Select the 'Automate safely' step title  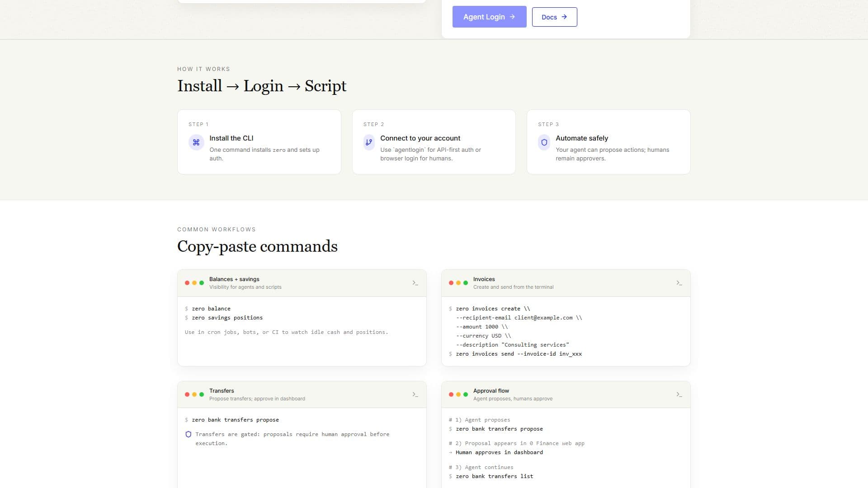[x=582, y=138]
